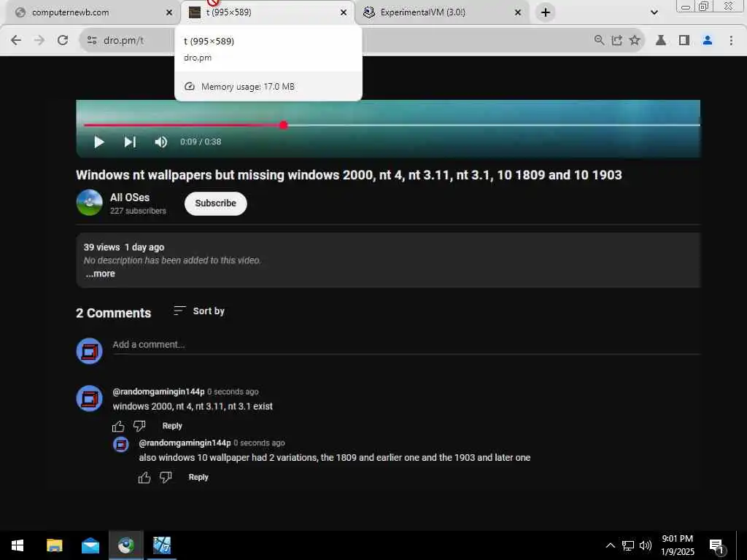Close the t (995×589) tab

(x=344, y=12)
